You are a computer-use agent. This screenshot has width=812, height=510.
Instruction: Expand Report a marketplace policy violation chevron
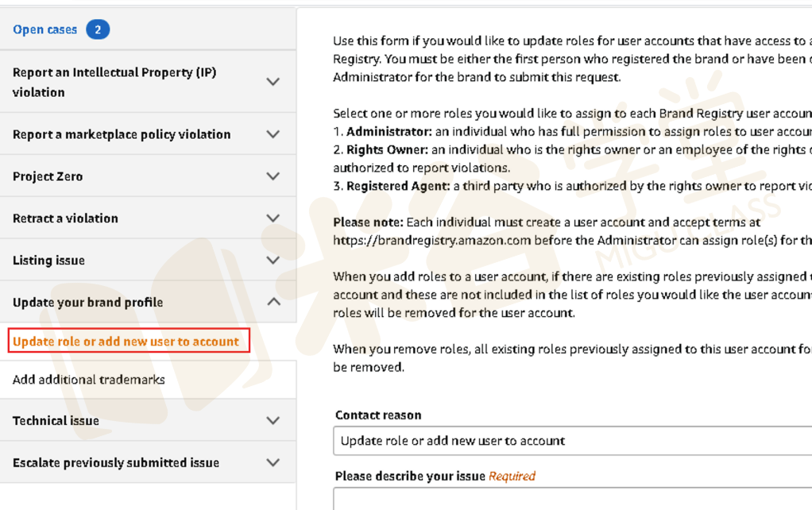[273, 134]
